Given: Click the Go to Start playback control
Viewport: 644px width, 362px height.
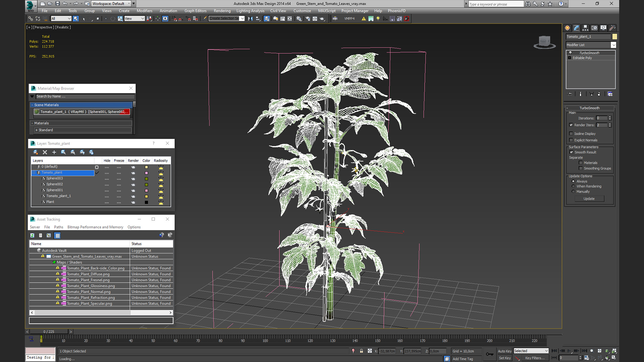Looking at the screenshot, I should tap(554, 351).
